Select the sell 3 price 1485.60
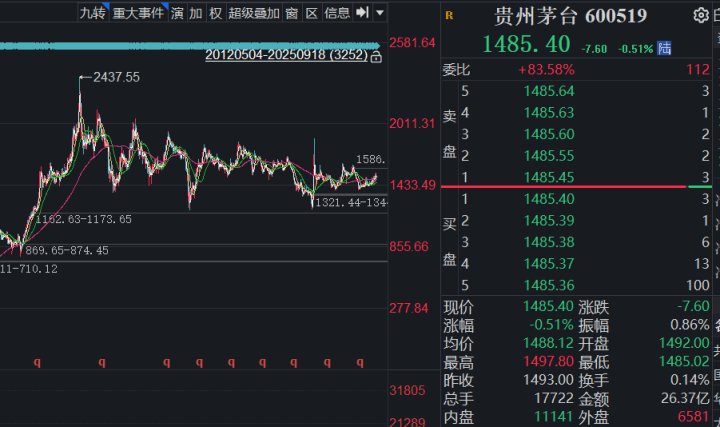The width and height of the screenshot is (720, 427). point(549,134)
